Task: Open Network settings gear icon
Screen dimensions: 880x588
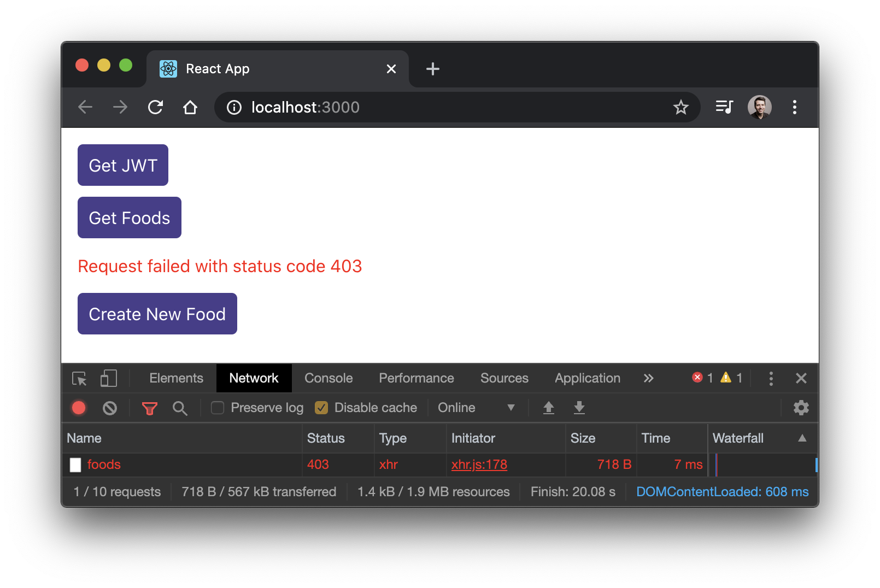Action: coord(801,408)
